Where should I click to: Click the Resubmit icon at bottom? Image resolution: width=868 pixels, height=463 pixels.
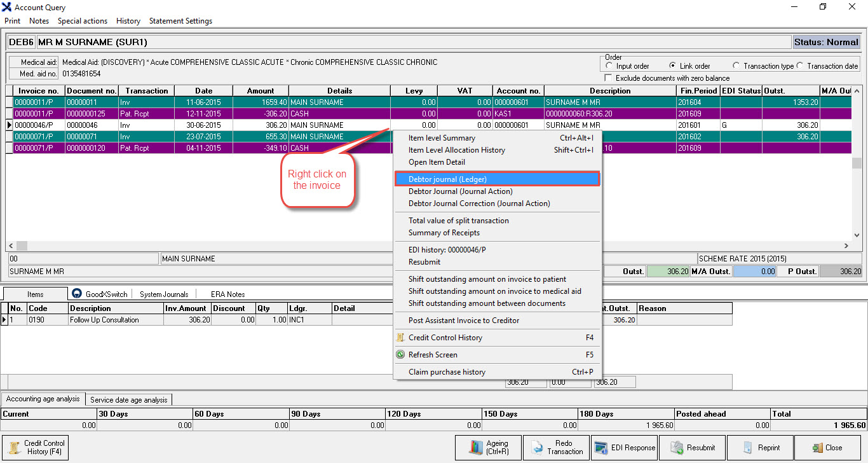pos(677,448)
